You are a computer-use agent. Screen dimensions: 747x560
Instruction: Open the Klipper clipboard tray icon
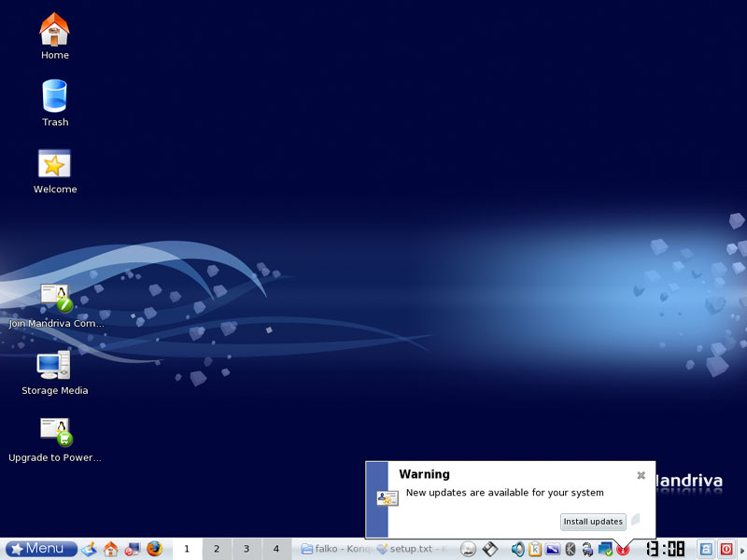535,549
